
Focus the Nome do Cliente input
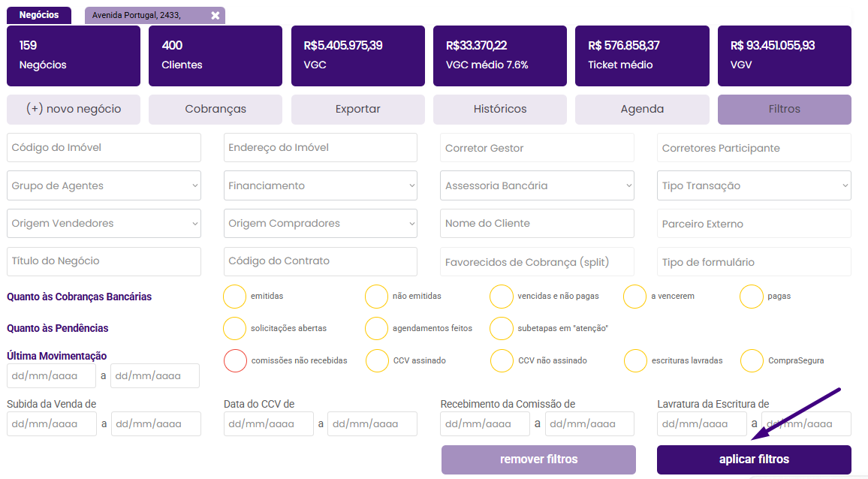pos(537,223)
